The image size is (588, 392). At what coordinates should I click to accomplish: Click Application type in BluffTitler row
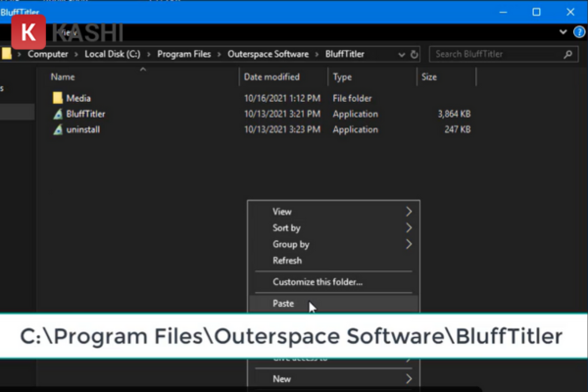click(355, 114)
